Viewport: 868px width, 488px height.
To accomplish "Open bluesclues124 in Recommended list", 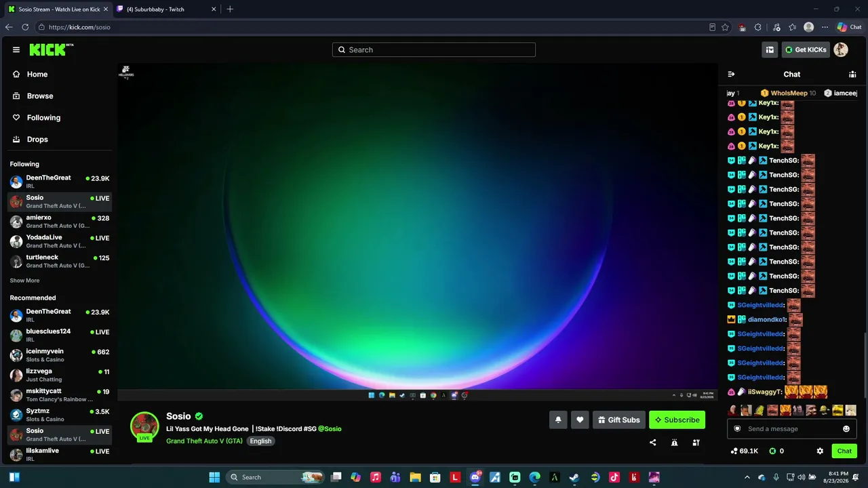I will [60, 335].
